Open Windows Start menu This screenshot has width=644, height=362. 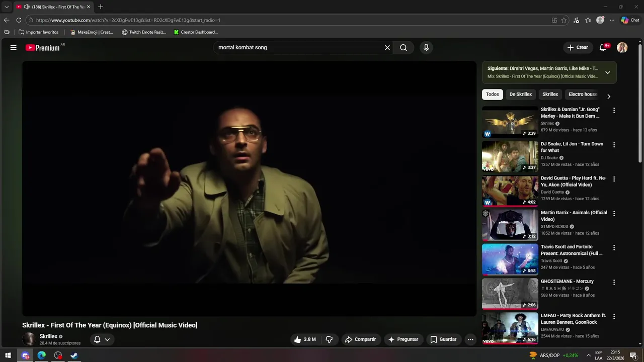tap(8, 355)
